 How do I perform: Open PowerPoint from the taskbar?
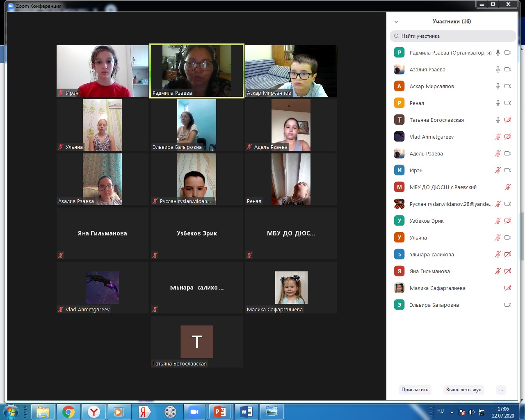(x=220, y=411)
